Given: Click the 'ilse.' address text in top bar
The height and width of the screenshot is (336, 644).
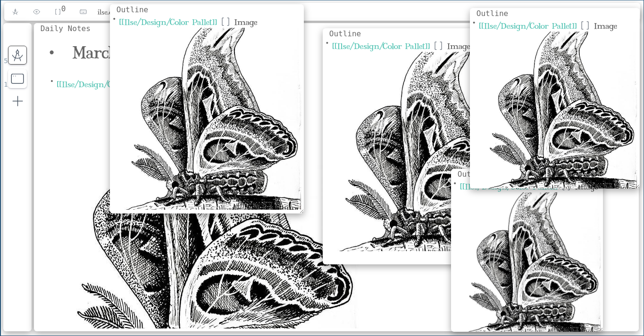Looking at the screenshot, I should tap(103, 12).
